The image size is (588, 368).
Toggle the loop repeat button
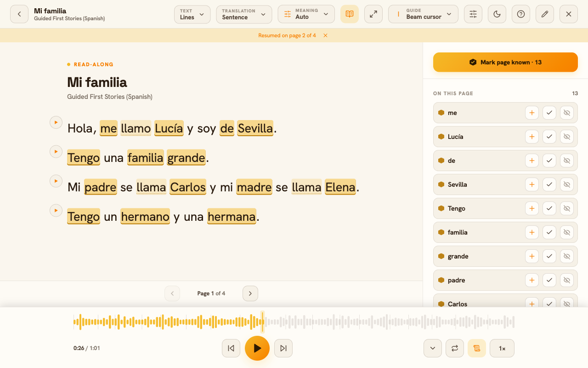click(455, 348)
